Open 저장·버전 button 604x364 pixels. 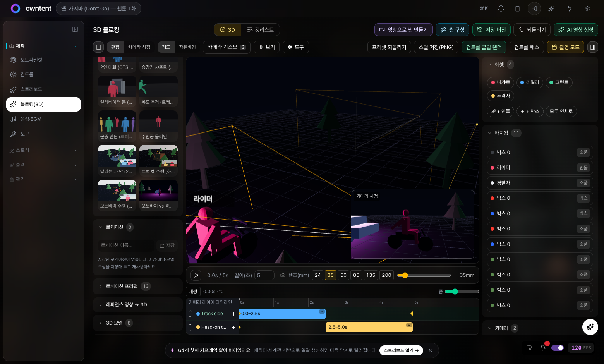(x=491, y=30)
